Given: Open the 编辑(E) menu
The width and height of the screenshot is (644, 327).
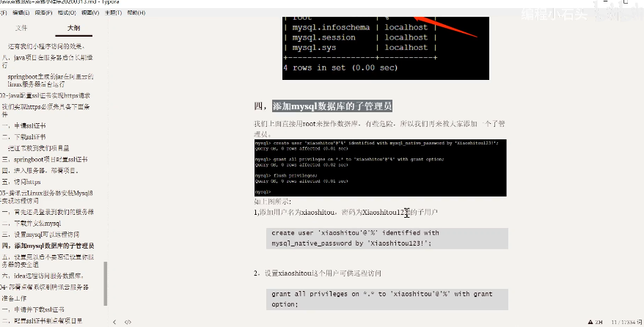Looking at the screenshot, I should pyautogui.click(x=21, y=12).
